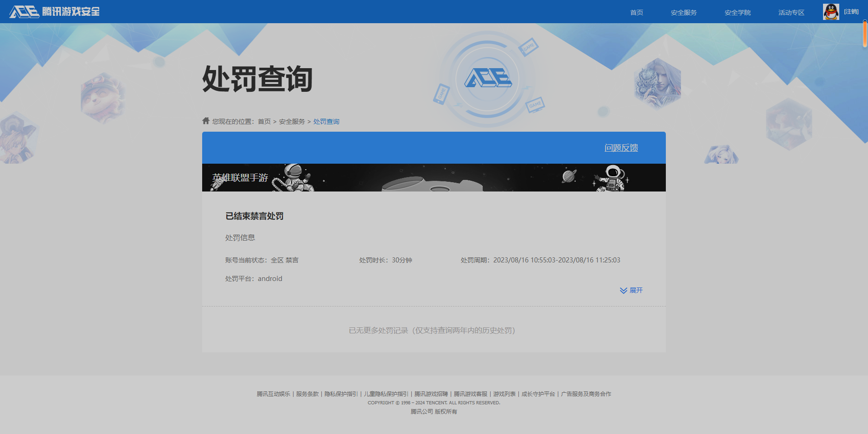The width and height of the screenshot is (868, 434).
Task: Open the 安全学院 nav menu
Action: tap(738, 13)
